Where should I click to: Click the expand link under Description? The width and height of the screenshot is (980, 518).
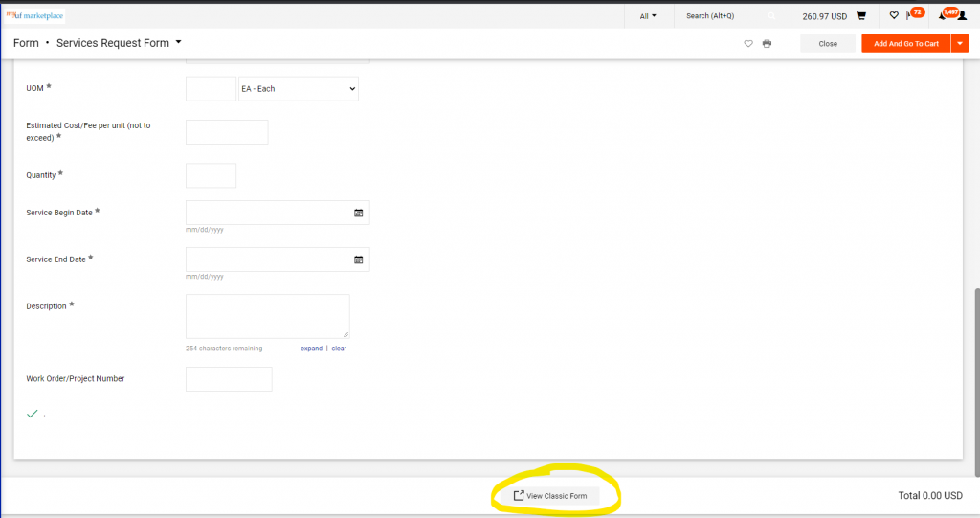[x=311, y=349]
